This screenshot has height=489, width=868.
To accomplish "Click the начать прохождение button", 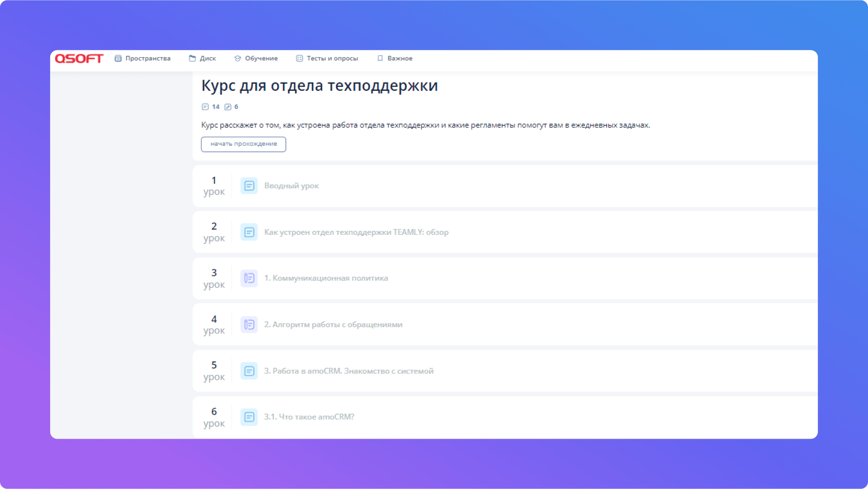I will pyautogui.click(x=244, y=144).
